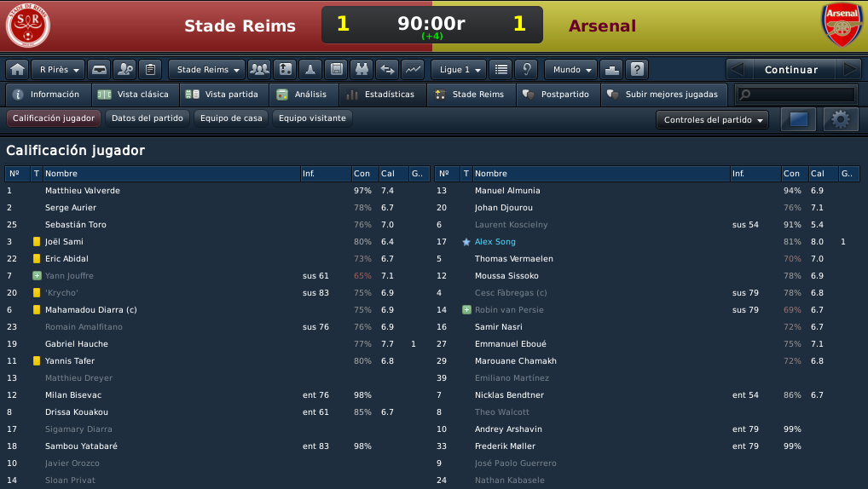
Task: Focus the search input field
Action: [796, 95]
